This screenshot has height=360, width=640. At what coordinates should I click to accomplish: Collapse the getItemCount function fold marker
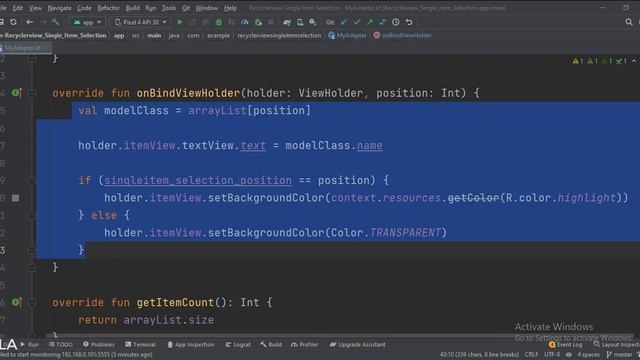pos(32,302)
